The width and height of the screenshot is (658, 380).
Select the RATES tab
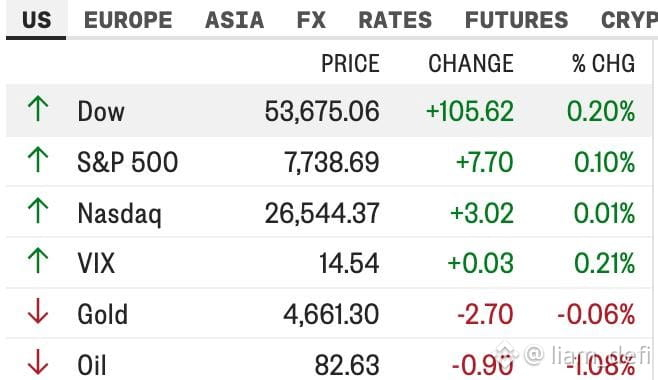tap(395, 20)
